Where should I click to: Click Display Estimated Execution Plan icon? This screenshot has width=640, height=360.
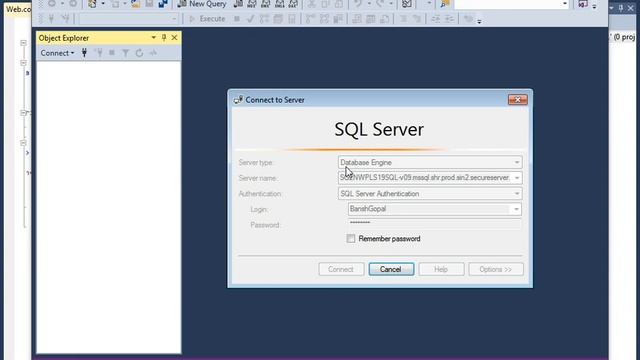point(264,19)
